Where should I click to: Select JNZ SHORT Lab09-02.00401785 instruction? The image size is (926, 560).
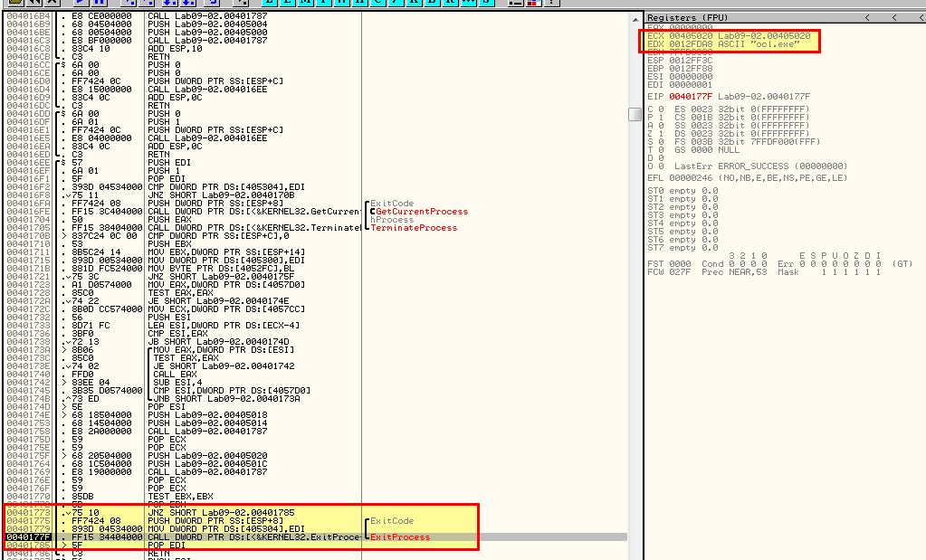[x=221, y=513]
